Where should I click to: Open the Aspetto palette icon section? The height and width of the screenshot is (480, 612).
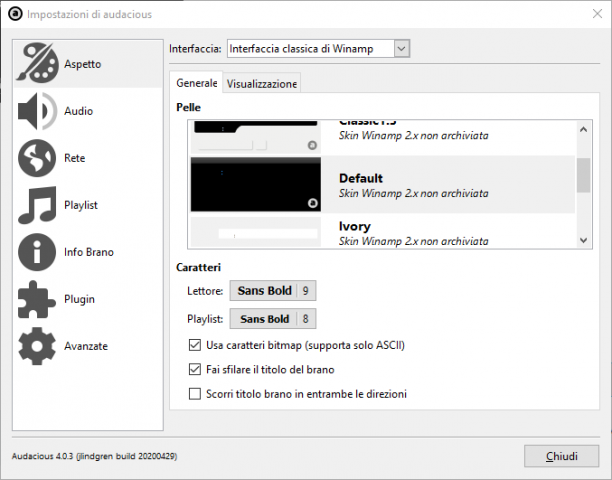pos(37,63)
